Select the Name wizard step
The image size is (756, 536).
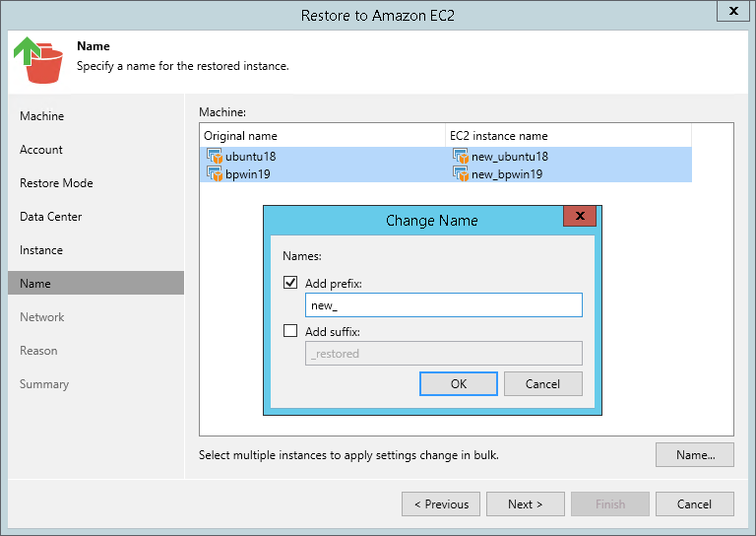coord(95,283)
